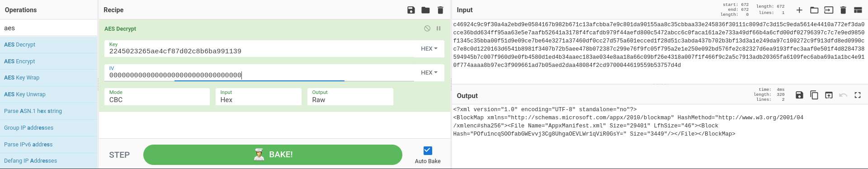The height and width of the screenshot is (169, 868).
Task: Select Parse IPv6 address operation
Action: click(49, 145)
